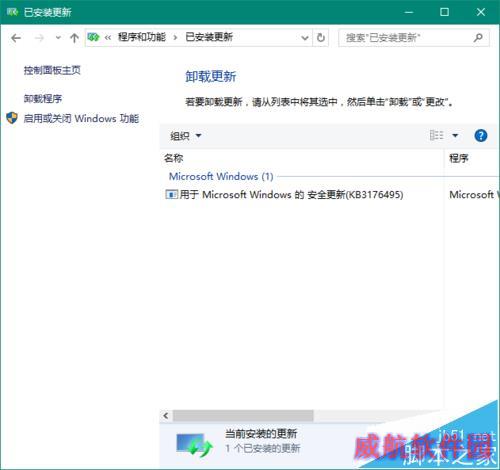500x470 pixels.
Task: Click the window title bar icon
Action: click(x=12, y=12)
